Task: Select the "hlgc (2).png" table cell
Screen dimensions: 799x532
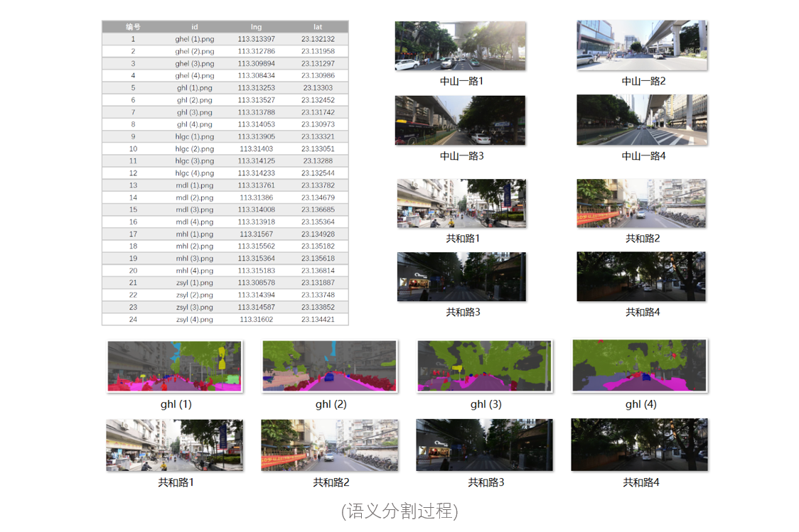Action: (194, 149)
